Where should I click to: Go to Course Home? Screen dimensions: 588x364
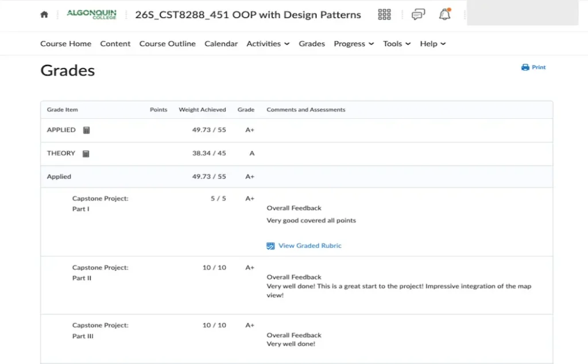(x=65, y=44)
